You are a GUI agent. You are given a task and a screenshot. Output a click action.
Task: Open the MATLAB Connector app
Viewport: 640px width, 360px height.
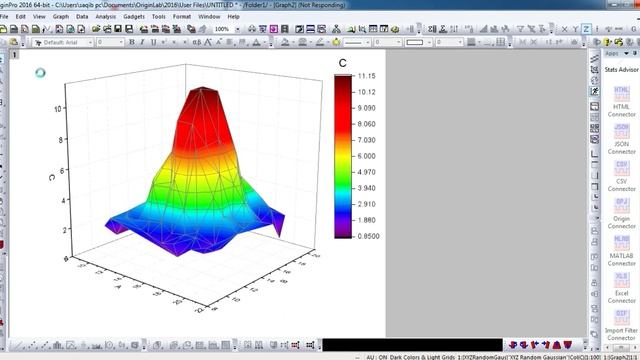621,251
